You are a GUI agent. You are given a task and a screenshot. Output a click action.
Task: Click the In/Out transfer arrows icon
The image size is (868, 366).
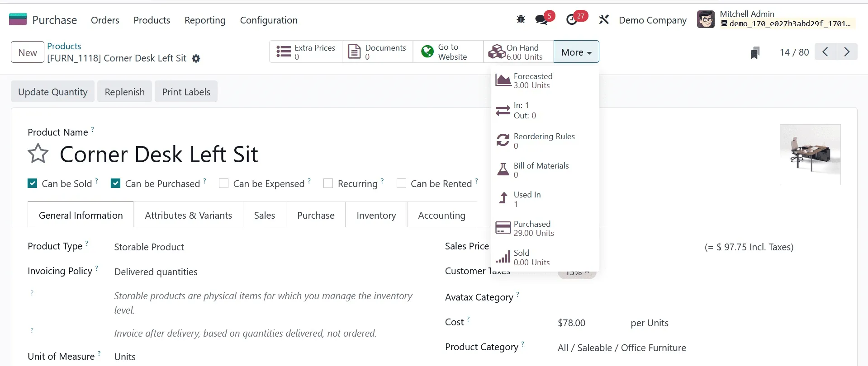pyautogui.click(x=503, y=110)
